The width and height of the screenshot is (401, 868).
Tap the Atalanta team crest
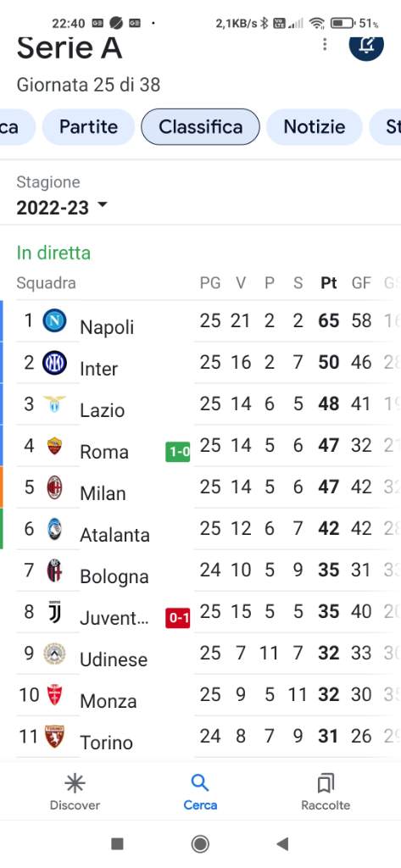point(55,529)
